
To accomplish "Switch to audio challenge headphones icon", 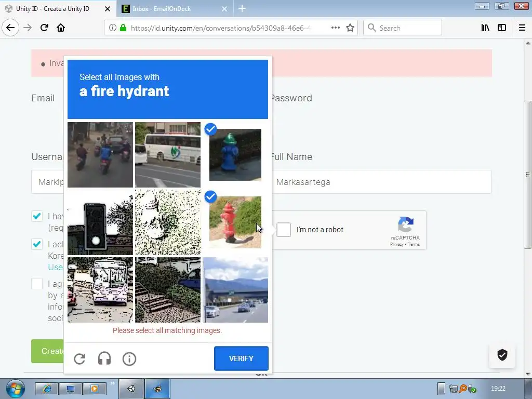I will (x=104, y=358).
